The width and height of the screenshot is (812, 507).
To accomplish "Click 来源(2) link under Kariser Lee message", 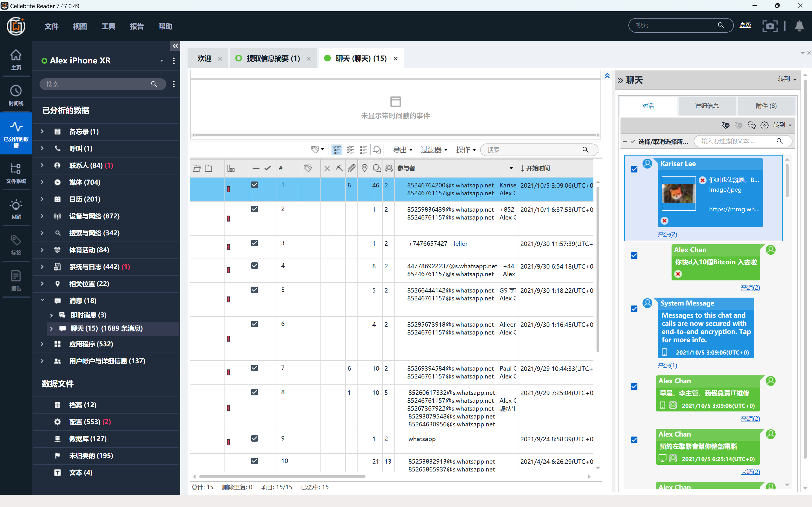I will tap(667, 234).
